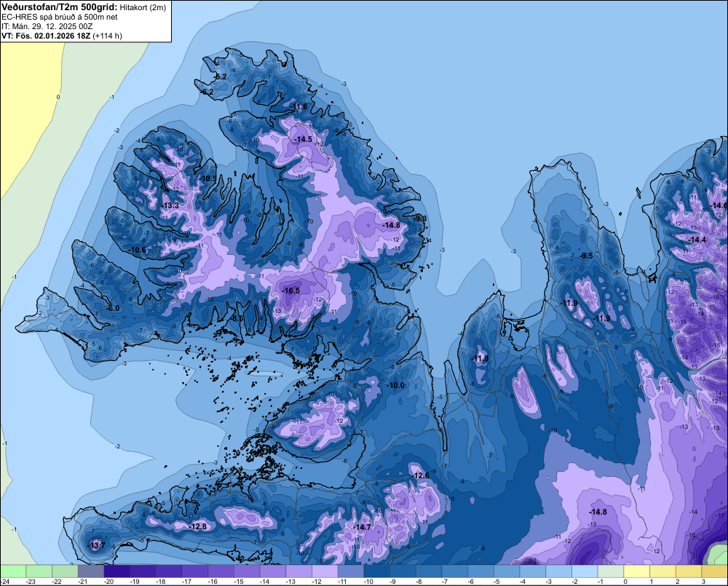Select the 2 yellow legend swatch

pyautogui.click(x=689, y=571)
